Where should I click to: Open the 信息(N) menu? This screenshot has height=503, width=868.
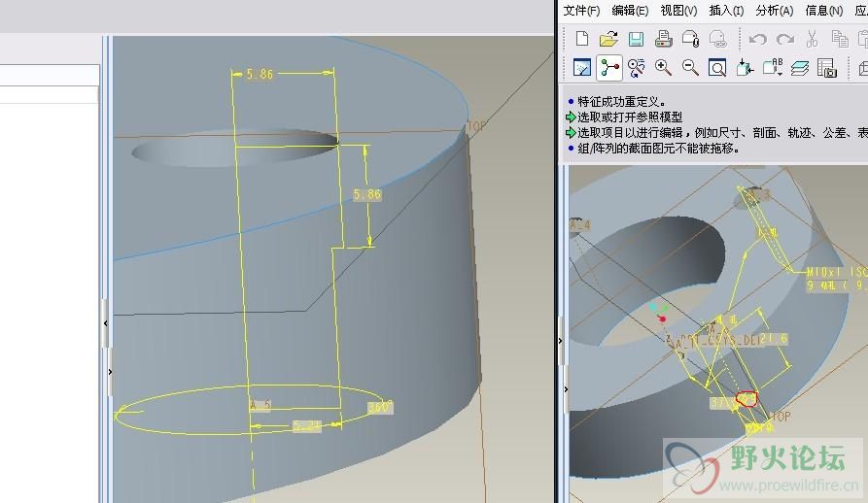(823, 11)
